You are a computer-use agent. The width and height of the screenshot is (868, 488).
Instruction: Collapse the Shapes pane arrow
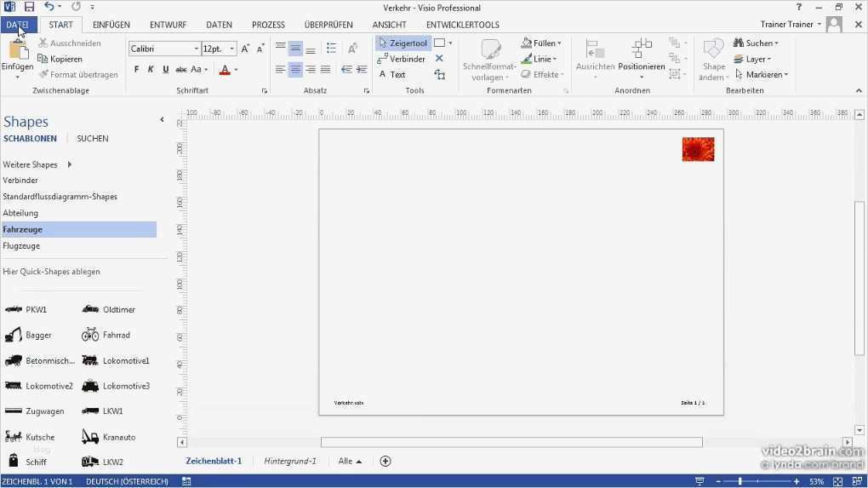[x=162, y=119]
